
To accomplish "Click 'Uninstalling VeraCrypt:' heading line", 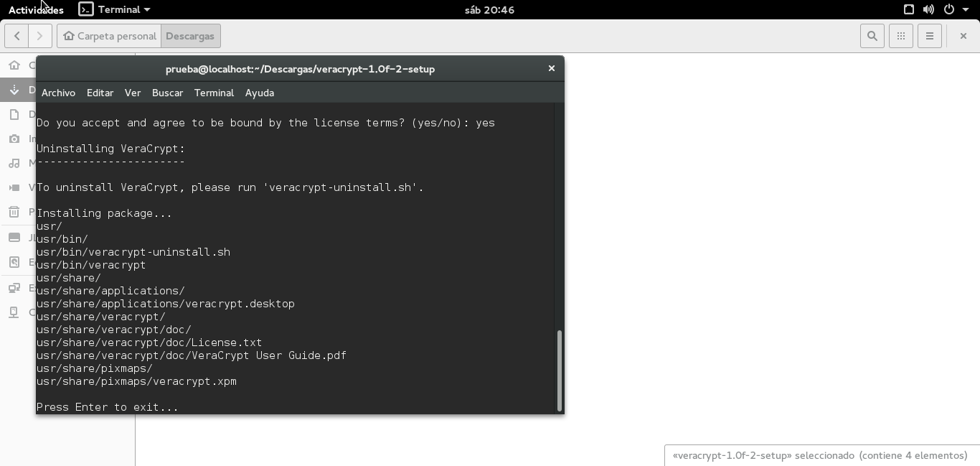I will tap(110, 149).
